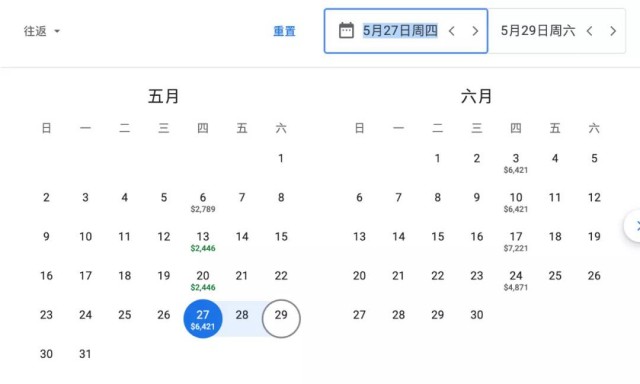Choose May 6 priced $2,789
The image size is (640, 384).
pos(203,202)
